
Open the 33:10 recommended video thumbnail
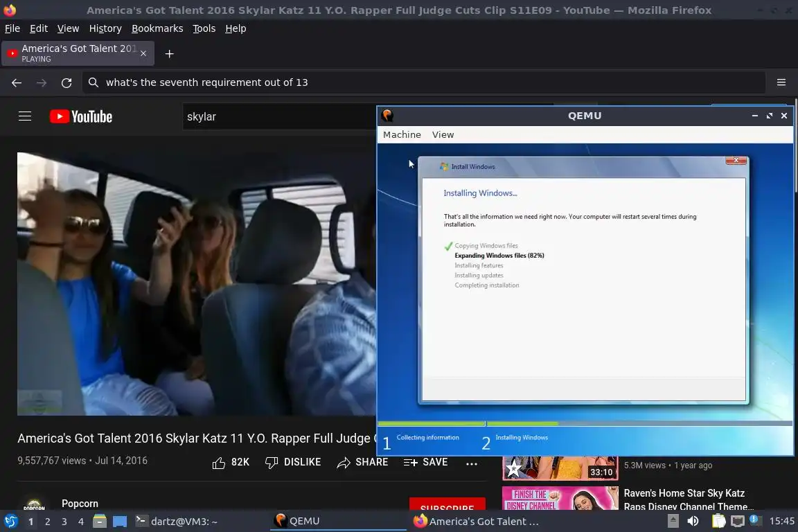(x=560, y=468)
